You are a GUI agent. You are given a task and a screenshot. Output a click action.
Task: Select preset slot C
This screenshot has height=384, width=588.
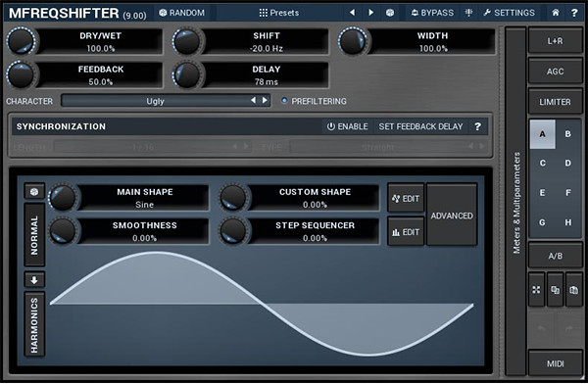coord(542,164)
